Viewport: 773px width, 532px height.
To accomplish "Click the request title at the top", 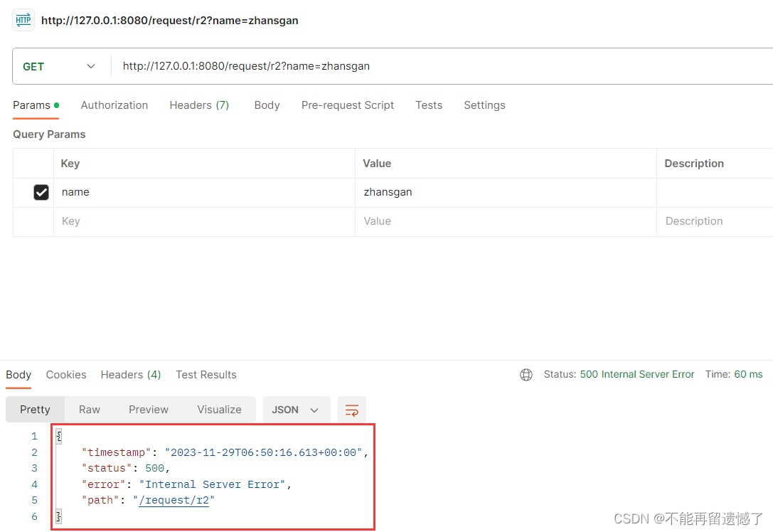I will coord(169,21).
